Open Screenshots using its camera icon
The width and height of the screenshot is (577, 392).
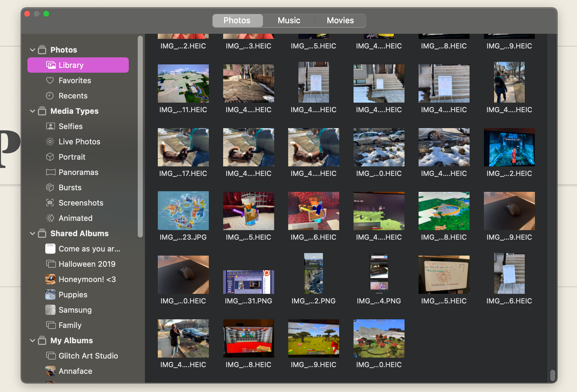[x=50, y=203]
